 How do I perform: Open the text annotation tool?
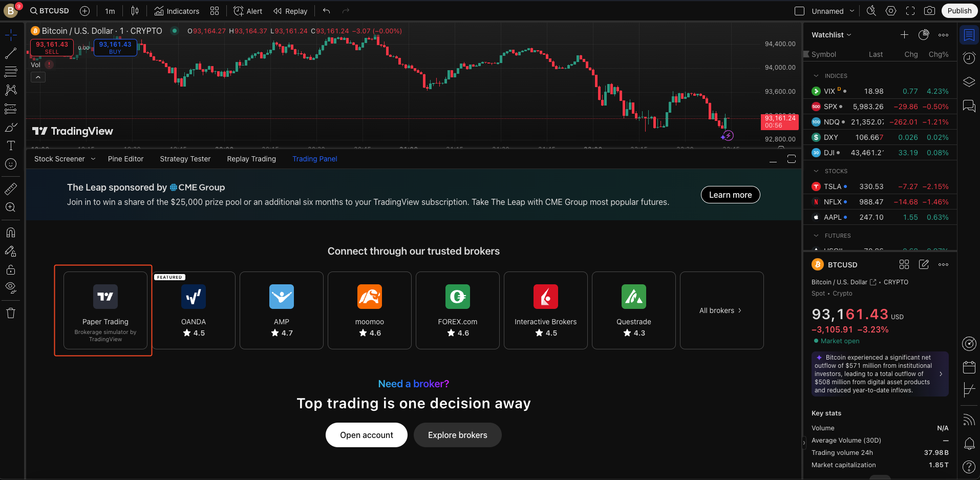pyautogui.click(x=11, y=145)
